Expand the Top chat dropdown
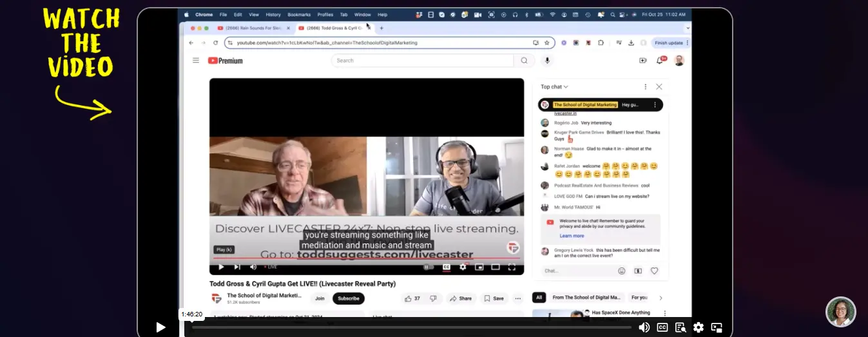Screen dimensions: 868x337 554,86
